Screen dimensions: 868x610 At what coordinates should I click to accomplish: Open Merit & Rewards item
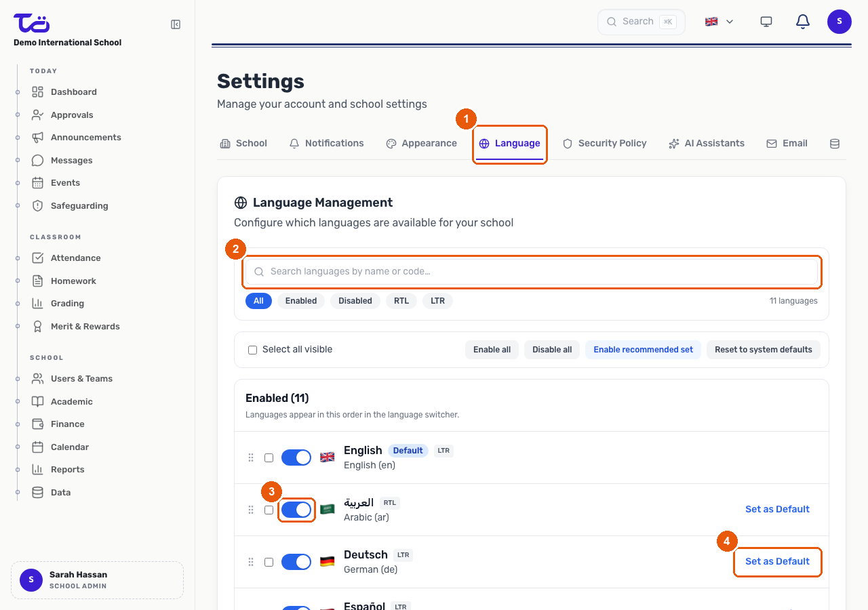coord(76,327)
